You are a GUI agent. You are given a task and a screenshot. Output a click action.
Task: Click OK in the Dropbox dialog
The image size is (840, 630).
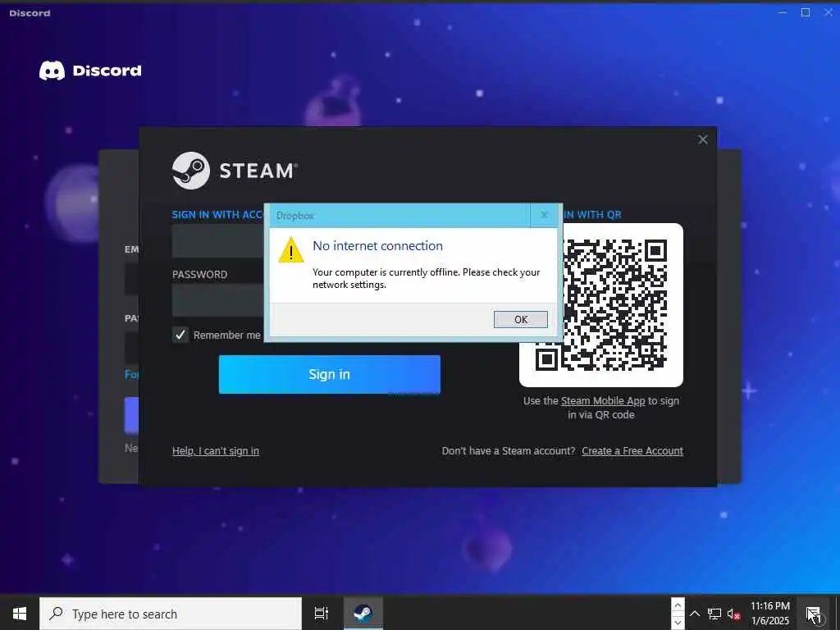click(520, 319)
